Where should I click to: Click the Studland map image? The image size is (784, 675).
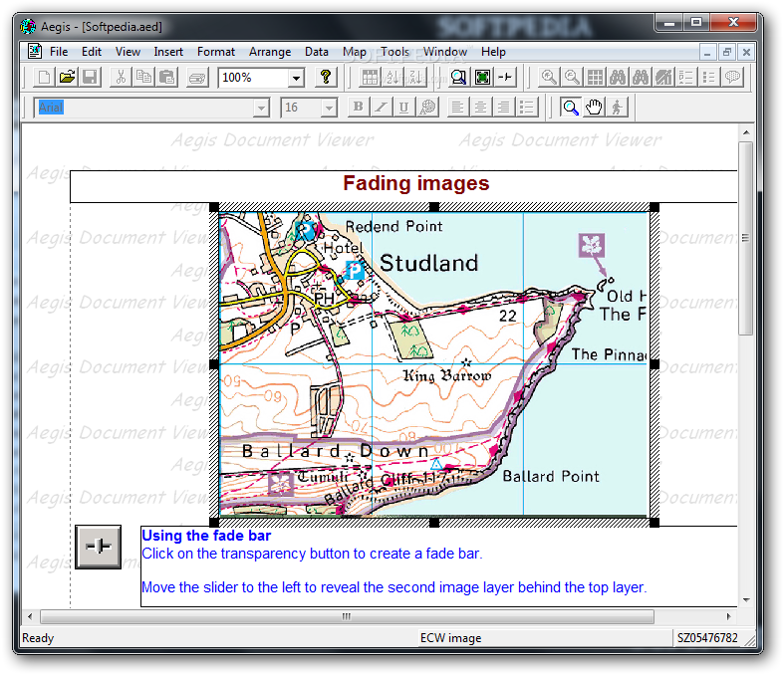click(x=434, y=363)
